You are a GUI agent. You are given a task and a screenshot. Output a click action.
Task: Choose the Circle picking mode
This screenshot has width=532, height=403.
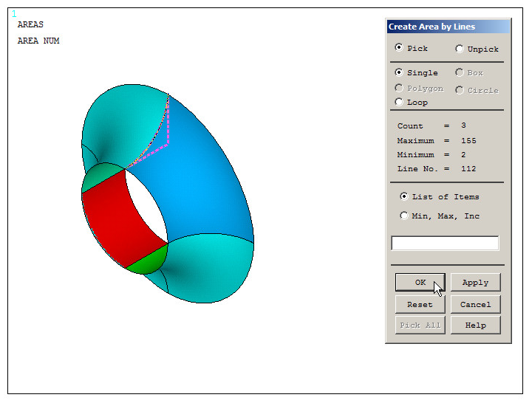(460, 90)
